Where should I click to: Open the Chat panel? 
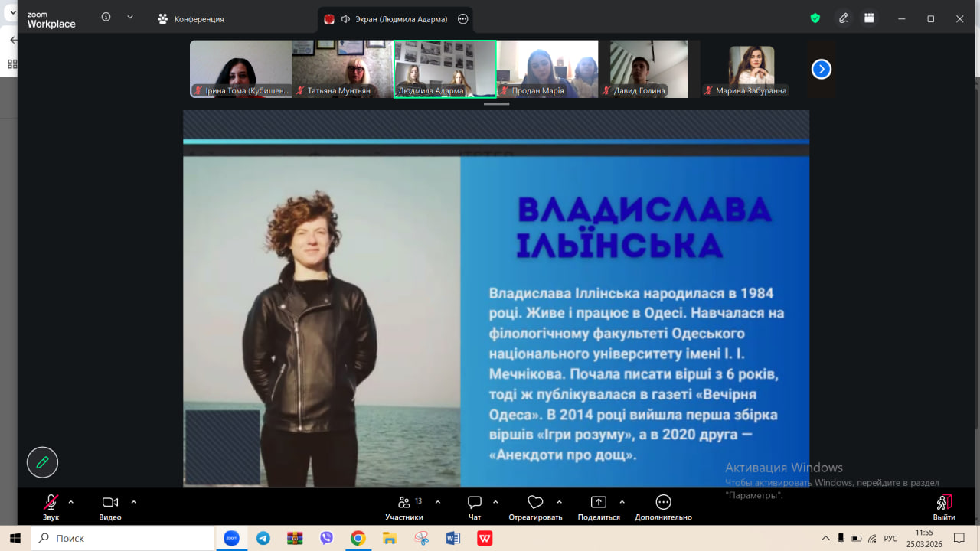click(x=475, y=507)
